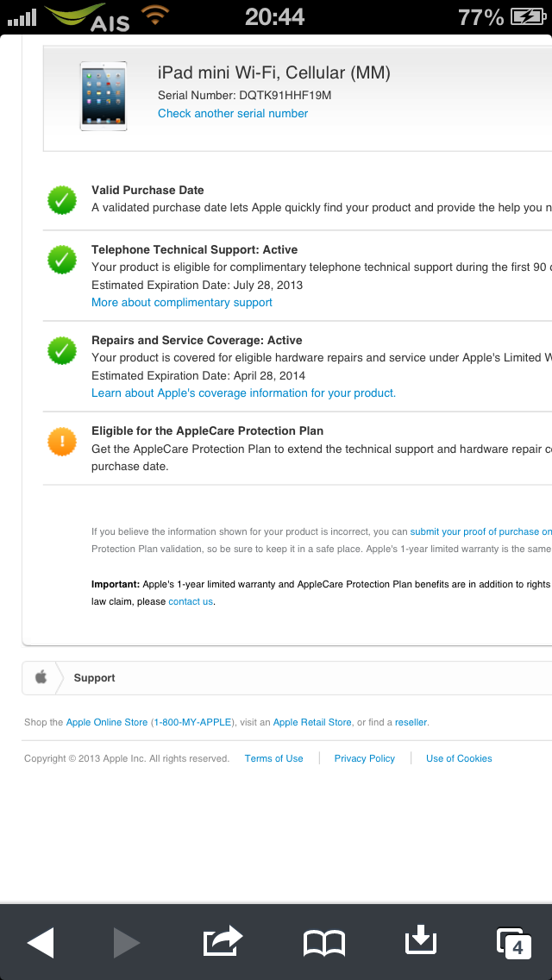This screenshot has height=980, width=552.
Task: Open Learn about Apple's coverage information link
Action: click(243, 393)
